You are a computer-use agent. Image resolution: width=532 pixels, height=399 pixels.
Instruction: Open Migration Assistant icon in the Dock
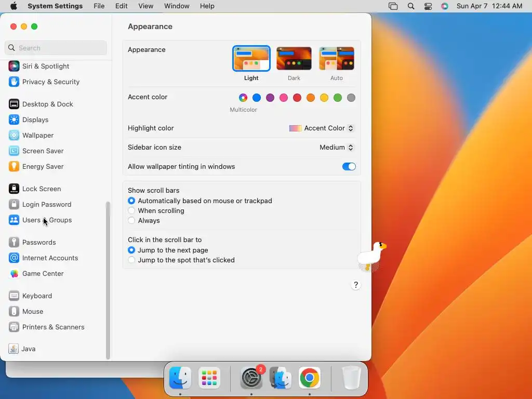coord(281,378)
